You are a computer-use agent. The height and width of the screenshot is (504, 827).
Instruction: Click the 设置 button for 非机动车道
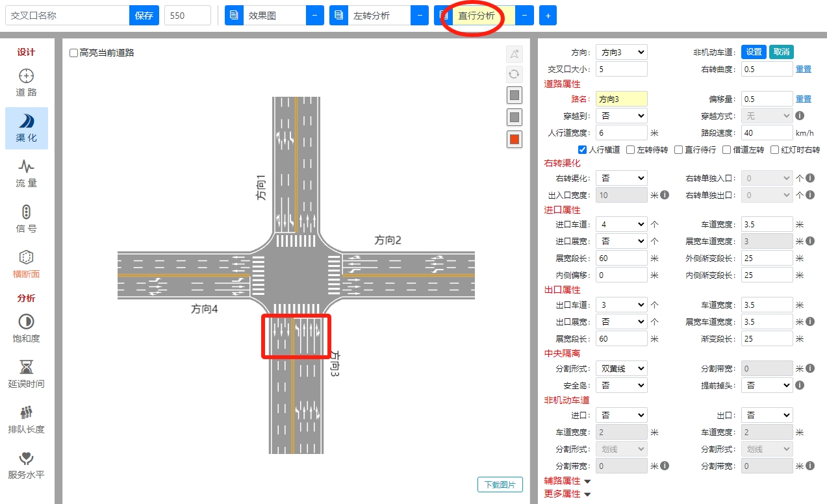(754, 52)
